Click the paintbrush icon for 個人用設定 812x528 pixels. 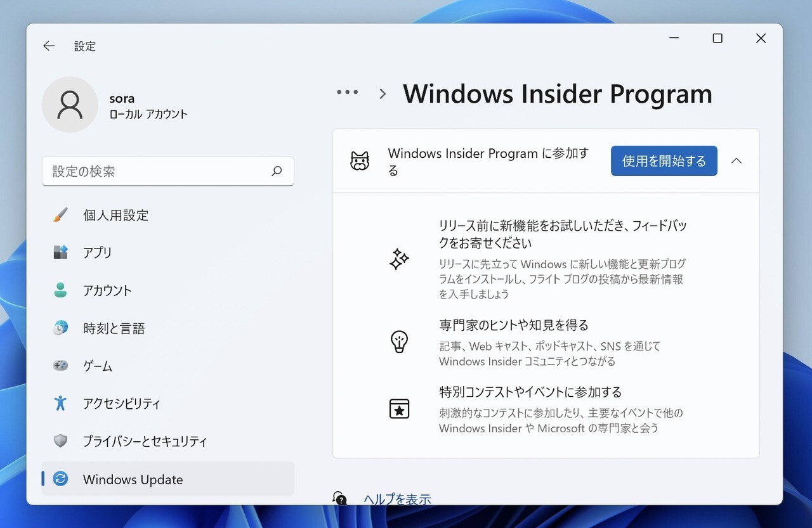(x=60, y=215)
